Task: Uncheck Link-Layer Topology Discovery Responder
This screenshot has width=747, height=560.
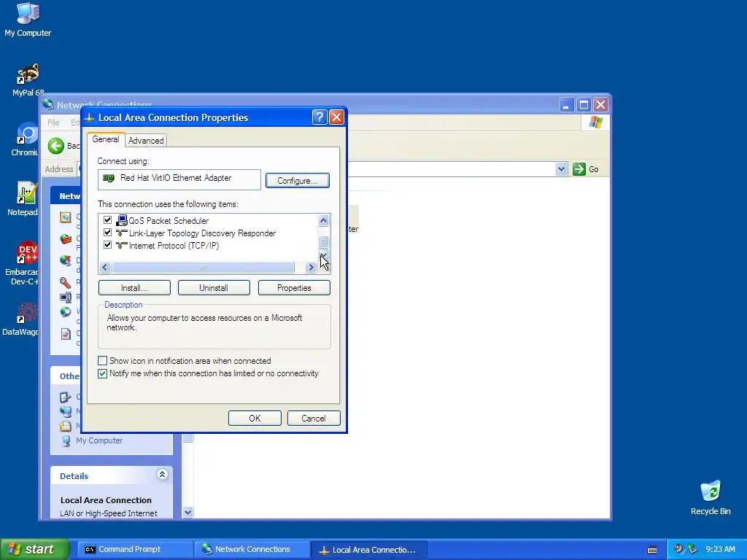Action: (108, 233)
